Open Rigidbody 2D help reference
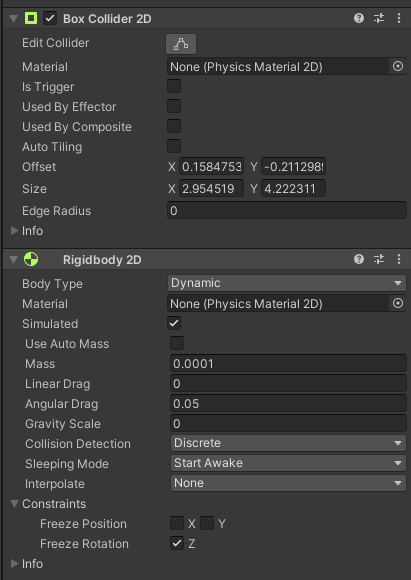This screenshot has width=411, height=580. (x=358, y=259)
